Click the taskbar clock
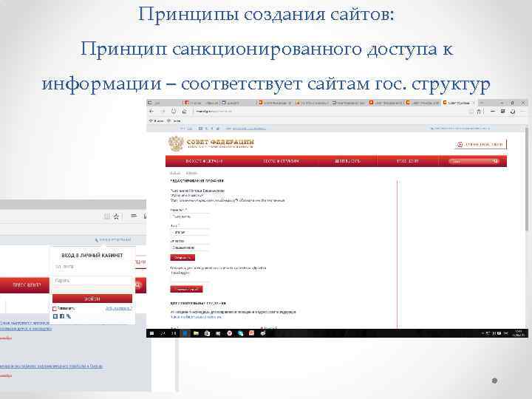This screenshot has height=399, width=532. coord(519,333)
